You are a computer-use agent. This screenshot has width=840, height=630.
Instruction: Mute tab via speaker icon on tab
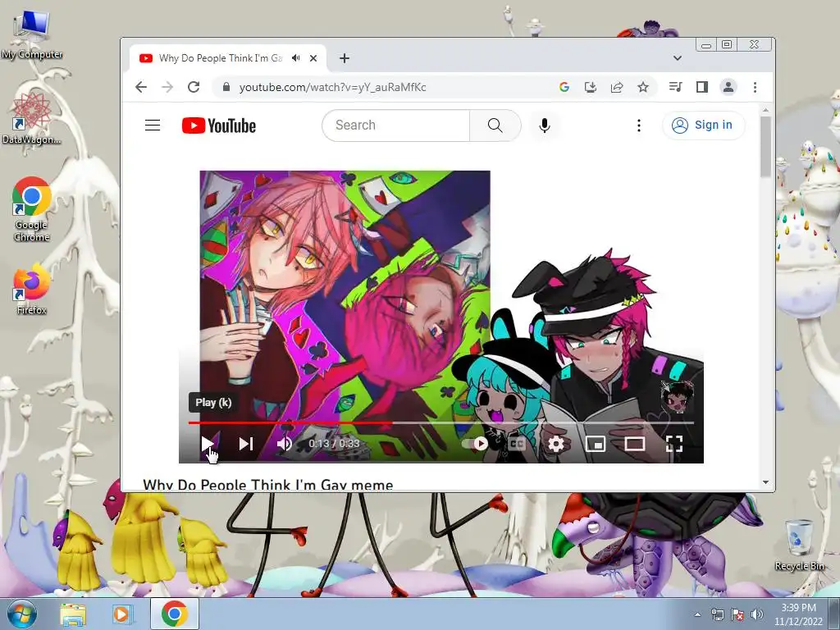295,58
